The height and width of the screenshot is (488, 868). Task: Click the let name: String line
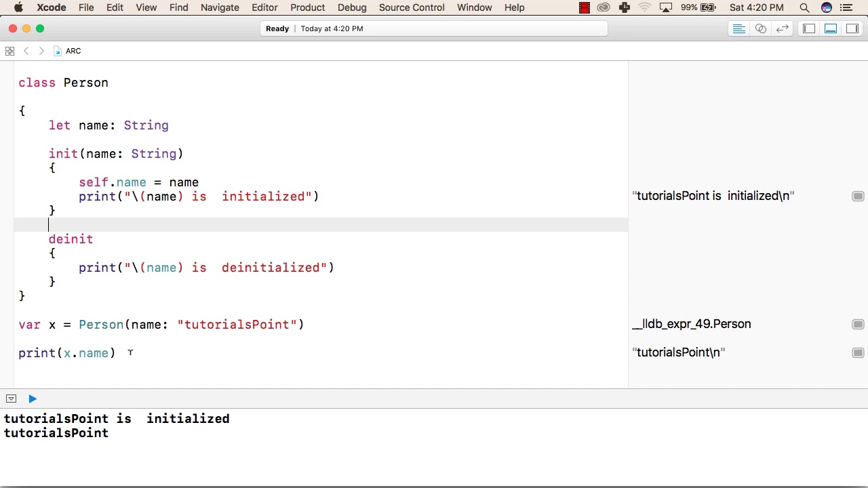108,125
